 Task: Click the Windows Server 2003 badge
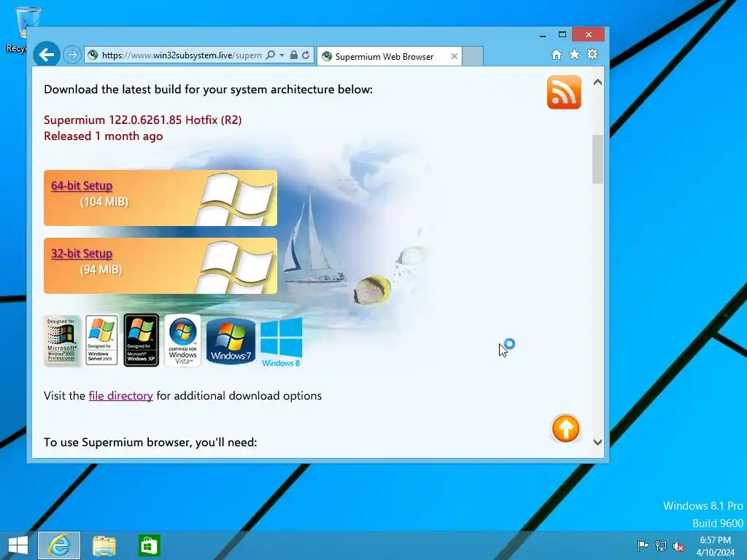point(101,341)
